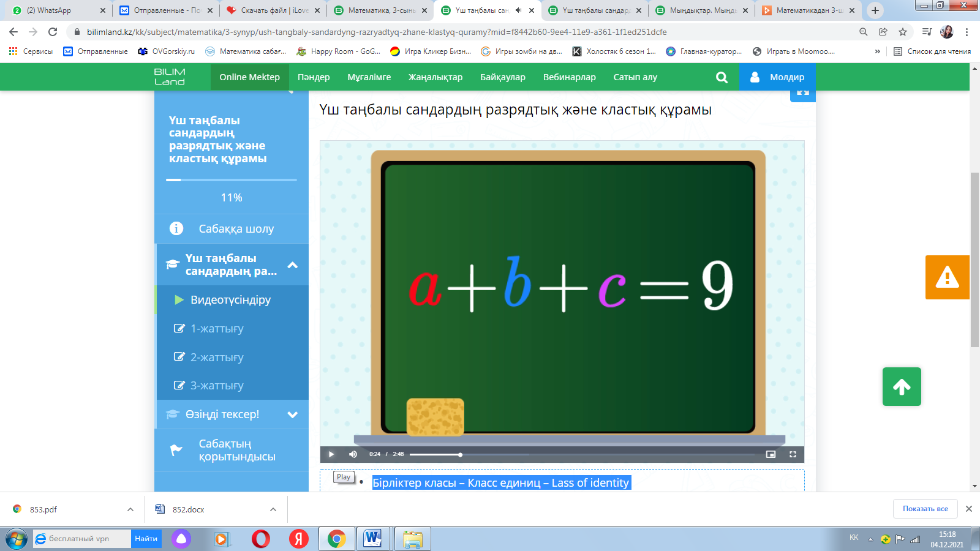Click the highlighted Бірліктер класы text
The image size is (980, 551).
pos(501,483)
